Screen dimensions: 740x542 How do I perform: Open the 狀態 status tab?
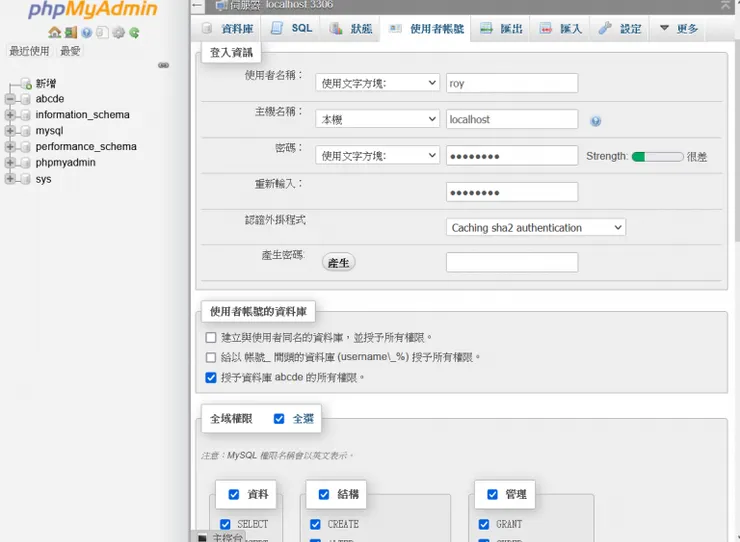(x=351, y=29)
